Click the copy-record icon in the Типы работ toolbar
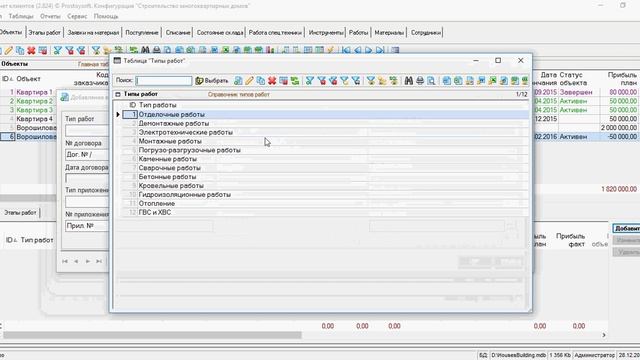 pos(261,81)
